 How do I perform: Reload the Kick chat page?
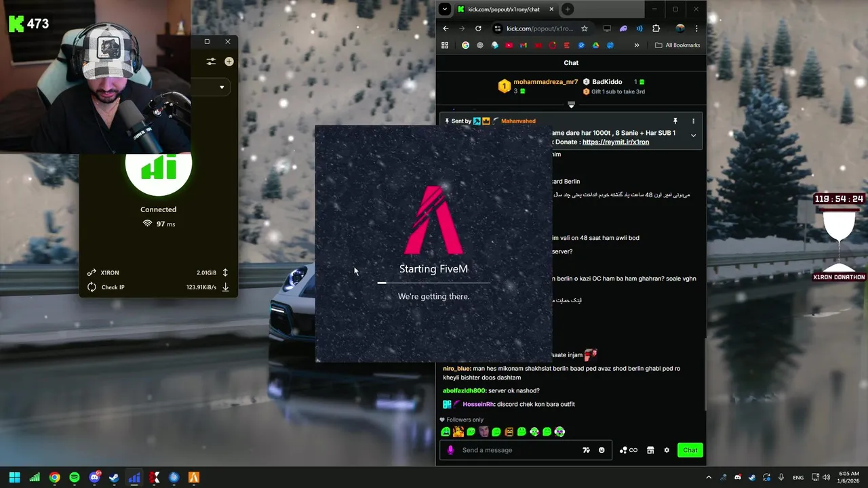point(478,28)
